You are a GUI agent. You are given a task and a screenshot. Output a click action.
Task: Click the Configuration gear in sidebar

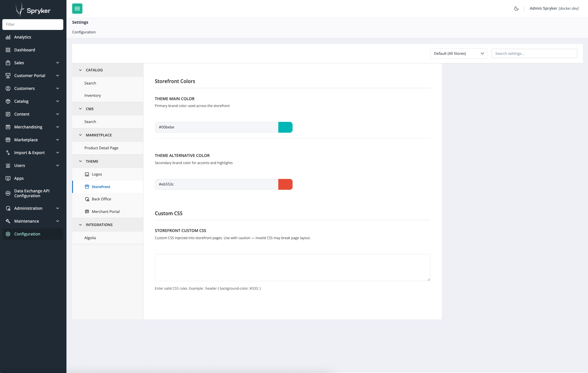(x=8, y=234)
